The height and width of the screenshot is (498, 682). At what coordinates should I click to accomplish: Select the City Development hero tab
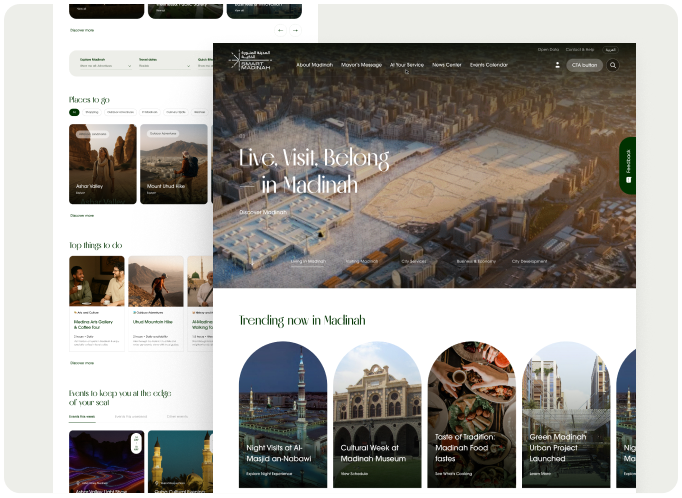click(529, 261)
